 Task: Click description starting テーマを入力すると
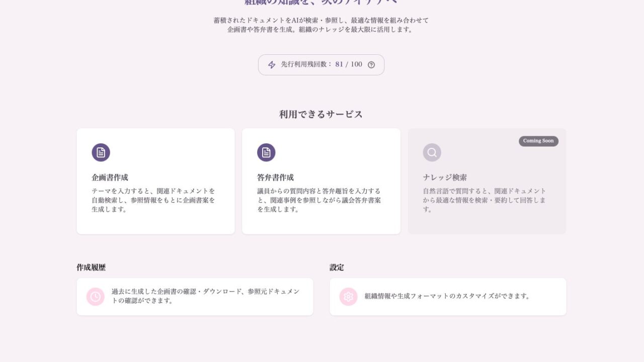pos(153,200)
